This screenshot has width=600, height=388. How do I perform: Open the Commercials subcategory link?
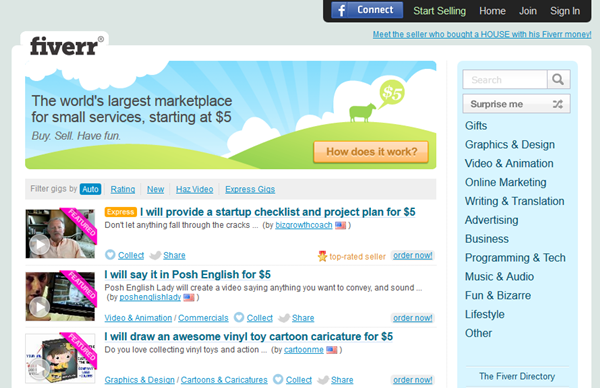(203, 318)
